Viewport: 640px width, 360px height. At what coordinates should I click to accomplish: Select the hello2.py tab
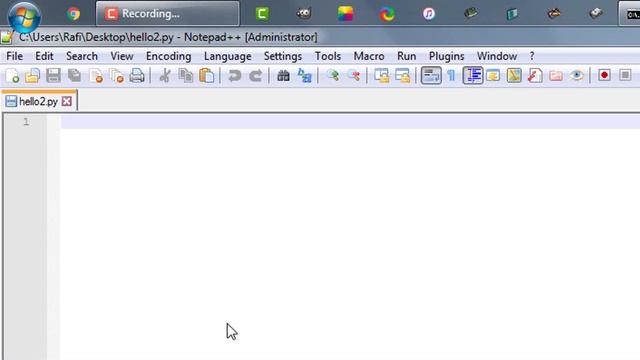[38, 101]
